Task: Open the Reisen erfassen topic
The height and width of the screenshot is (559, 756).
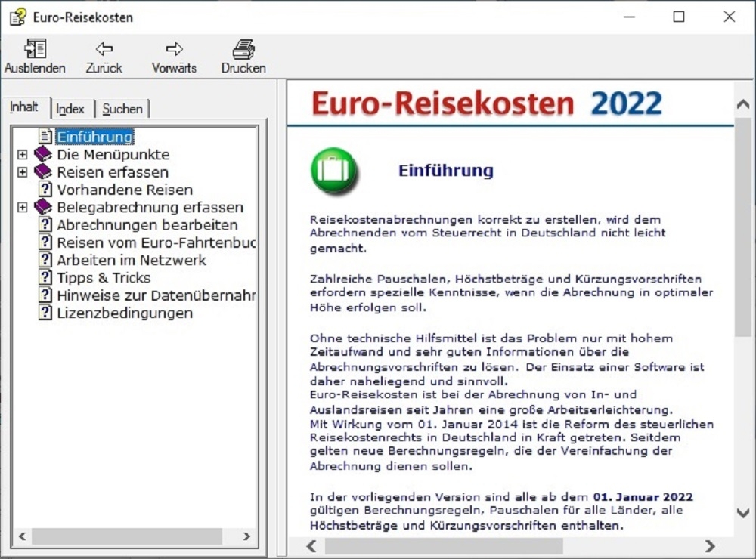Action: (x=113, y=172)
